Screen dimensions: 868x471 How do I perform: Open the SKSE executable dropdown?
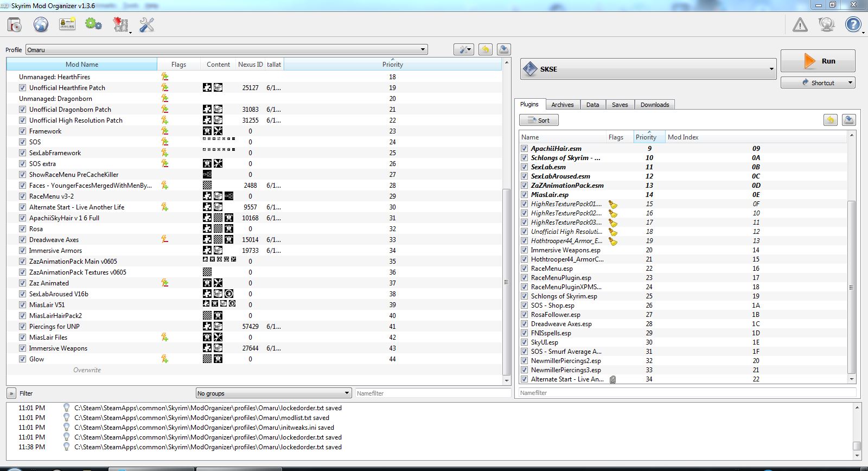tap(648, 69)
